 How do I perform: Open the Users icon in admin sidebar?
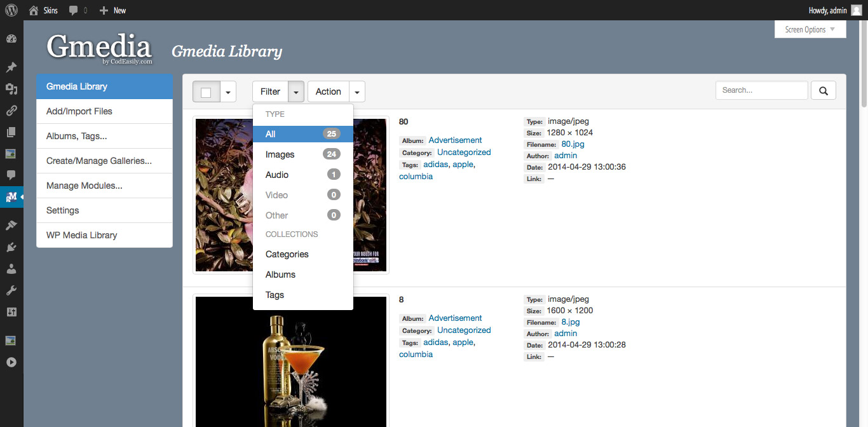coord(11,269)
